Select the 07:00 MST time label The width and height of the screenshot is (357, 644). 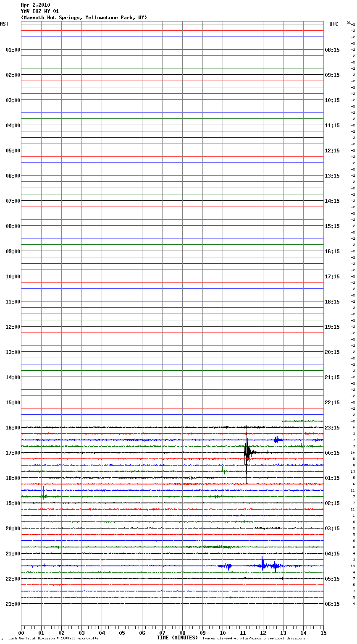13,201
